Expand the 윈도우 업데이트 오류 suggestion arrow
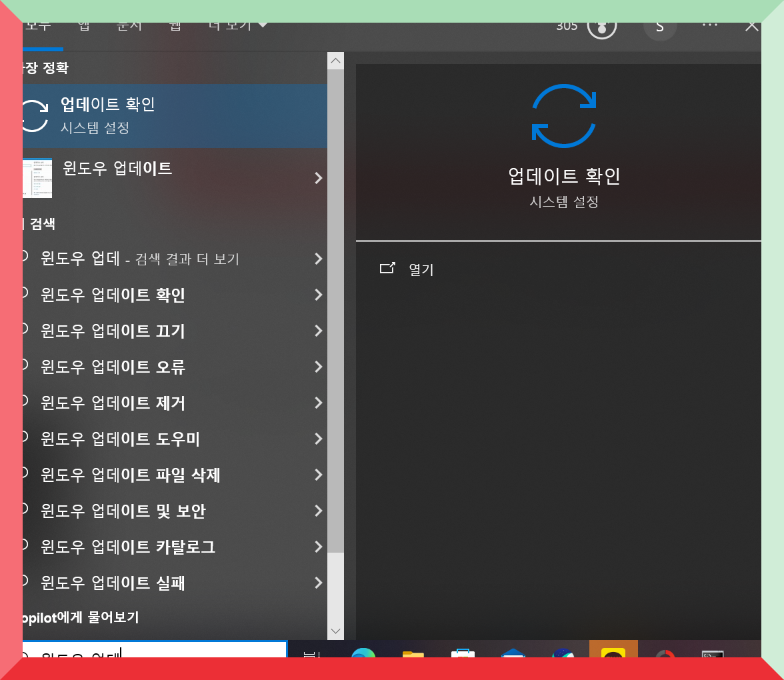Viewport: 784px width, 680px height. [x=318, y=367]
